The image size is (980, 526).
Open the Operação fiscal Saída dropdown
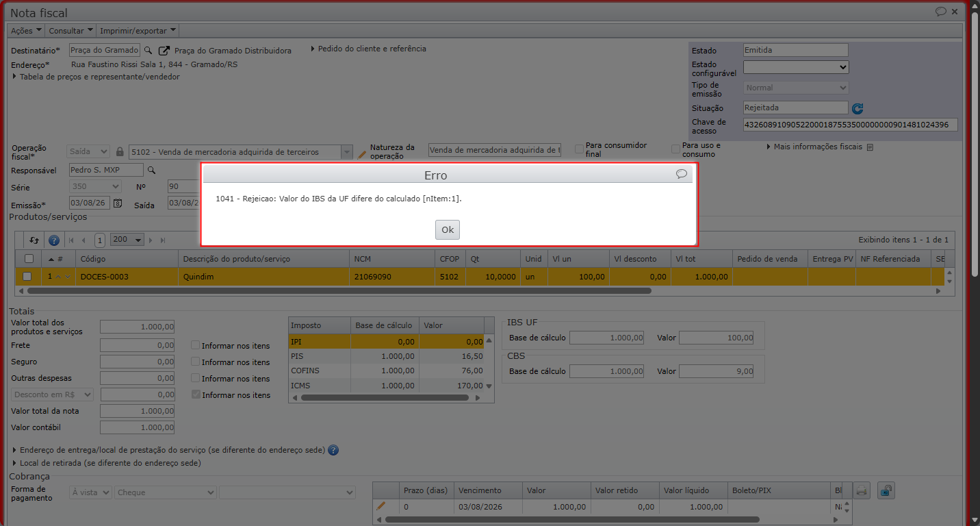pyautogui.click(x=88, y=151)
